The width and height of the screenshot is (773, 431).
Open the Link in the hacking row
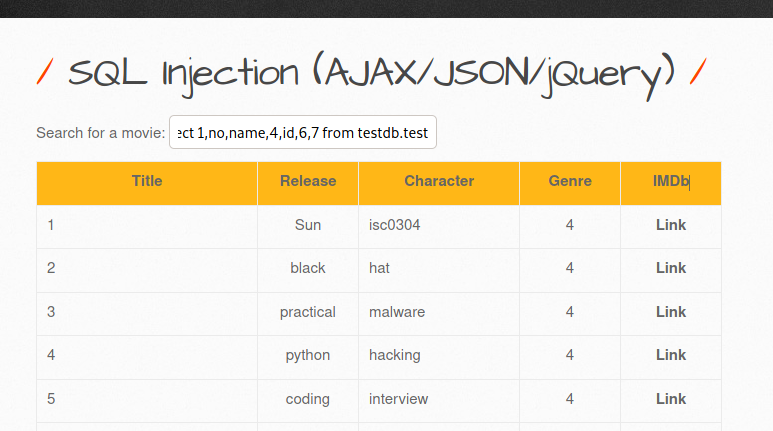point(670,355)
